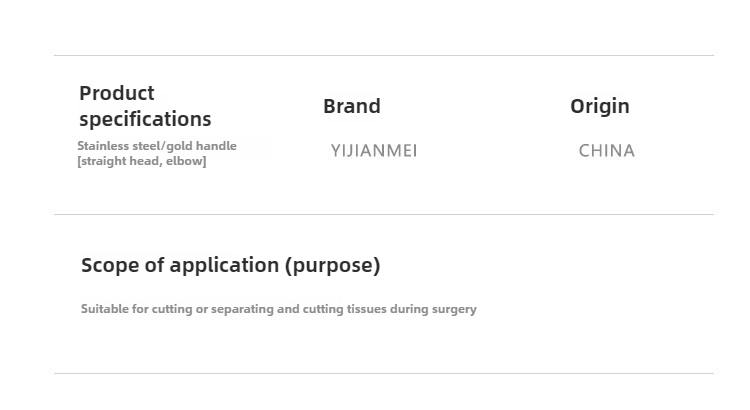Click the word "Product" in the first heading

point(117,93)
